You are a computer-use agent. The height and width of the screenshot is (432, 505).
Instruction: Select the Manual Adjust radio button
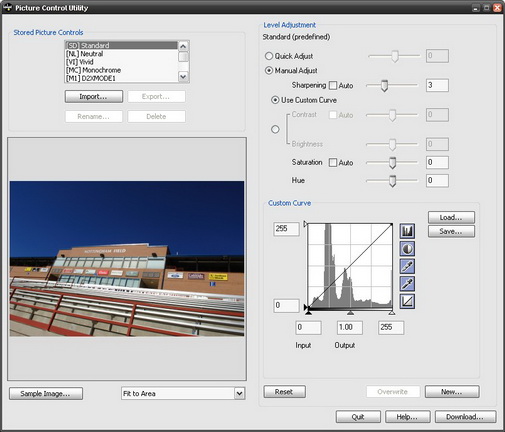269,71
